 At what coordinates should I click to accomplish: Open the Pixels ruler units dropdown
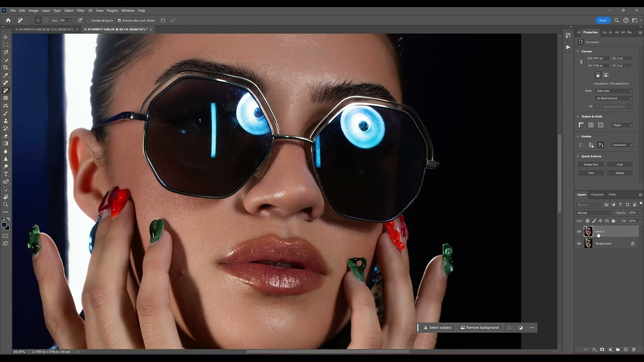pyautogui.click(x=623, y=125)
